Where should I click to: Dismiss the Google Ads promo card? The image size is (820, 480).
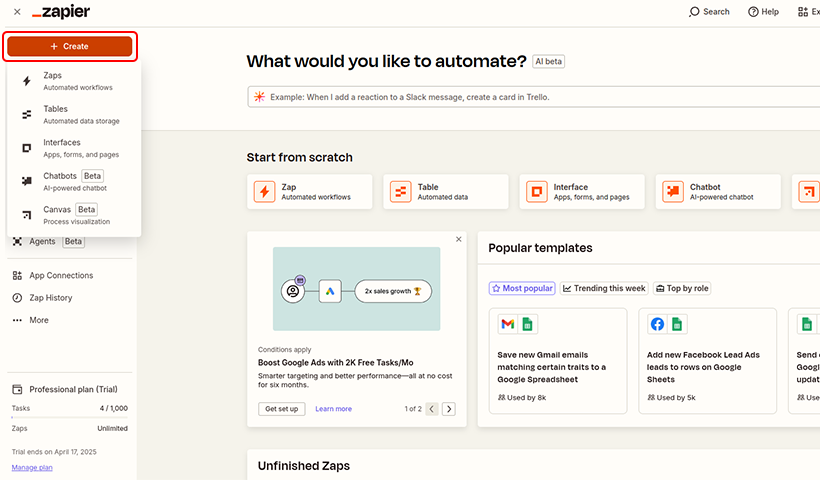pyautogui.click(x=459, y=239)
